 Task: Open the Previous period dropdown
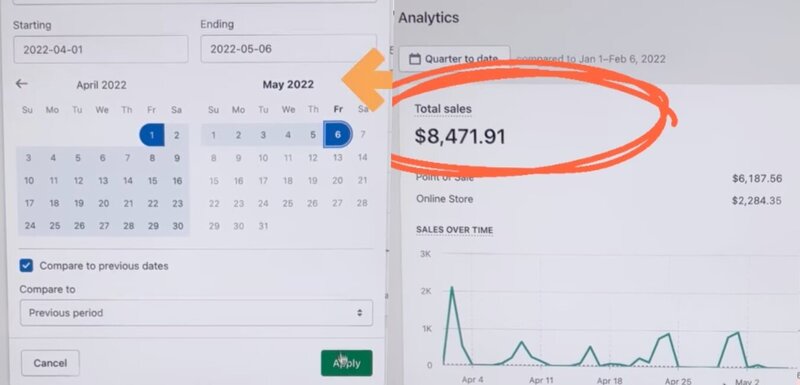196,313
